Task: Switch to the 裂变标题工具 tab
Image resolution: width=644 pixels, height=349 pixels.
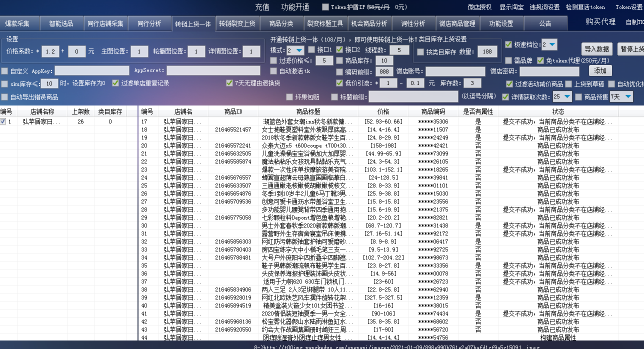Action: pos(325,23)
